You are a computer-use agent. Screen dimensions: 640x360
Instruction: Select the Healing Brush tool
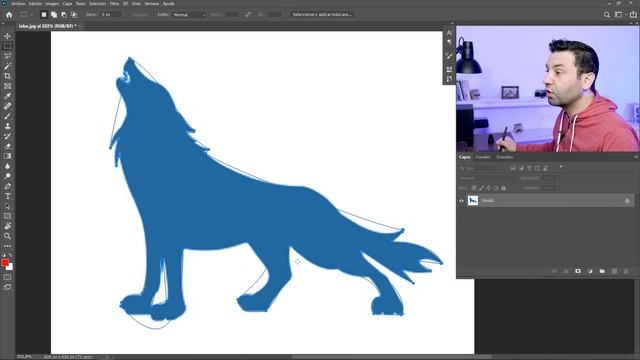pos(7,106)
